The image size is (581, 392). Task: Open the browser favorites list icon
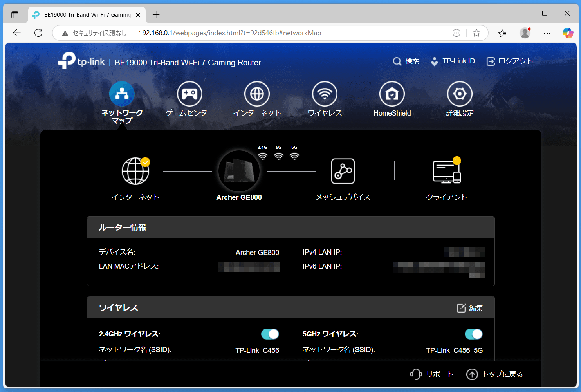(x=502, y=33)
